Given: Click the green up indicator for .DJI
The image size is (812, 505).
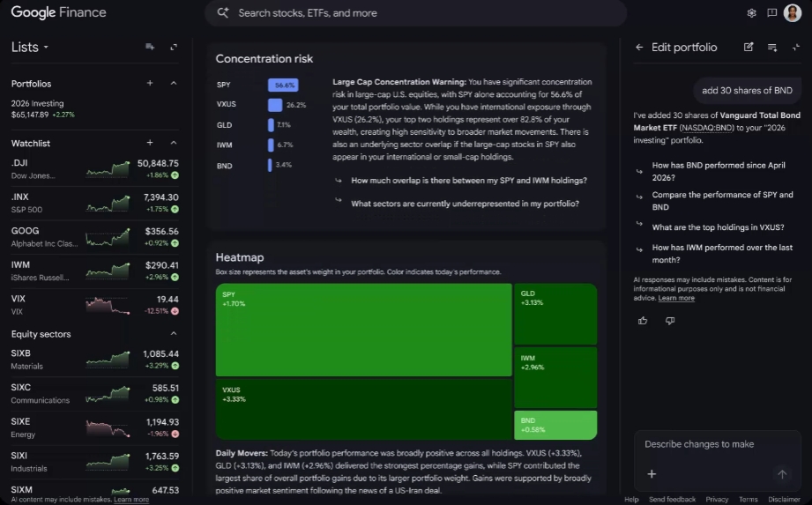Looking at the screenshot, I should (x=175, y=175).
